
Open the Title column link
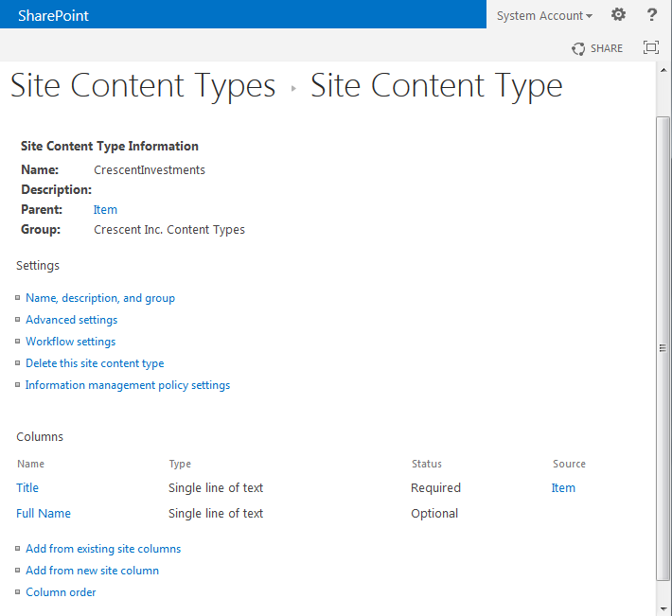27,488
